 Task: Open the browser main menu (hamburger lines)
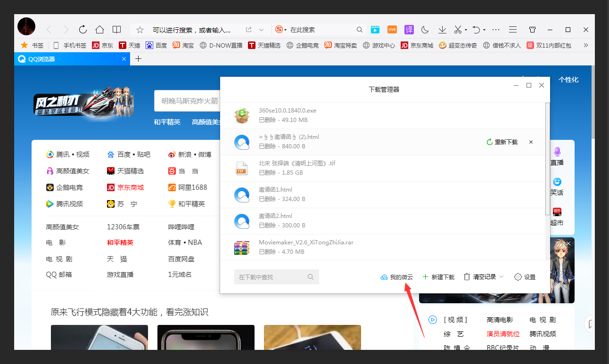(512, 29)
